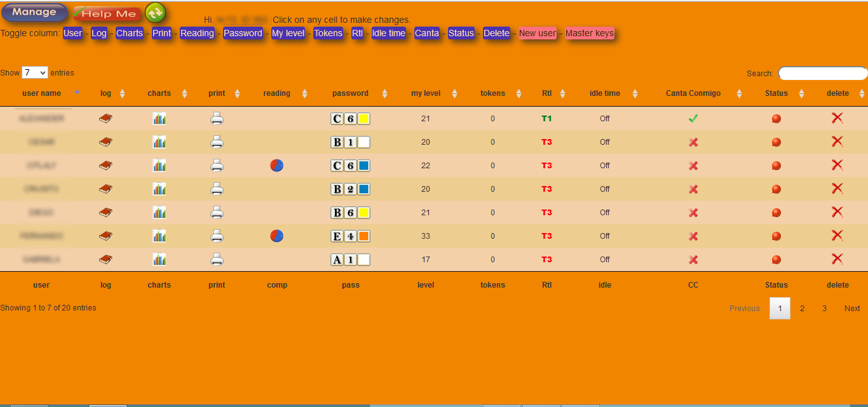Delete the user in the T1 row
Viewport: 868px width, 407px height.
click(x=837, y=118)
